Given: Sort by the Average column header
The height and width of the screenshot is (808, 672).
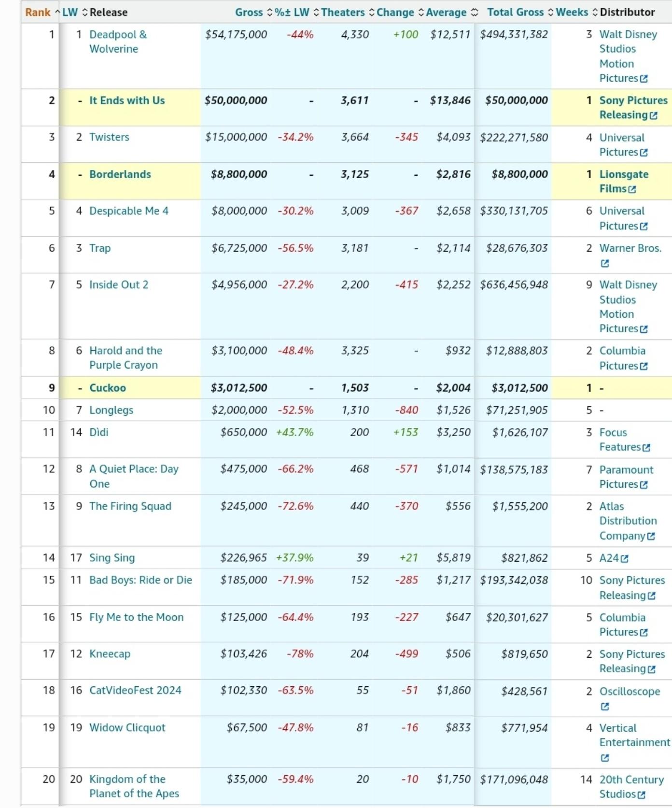Looking at the screenshot, I should [451, 12].
